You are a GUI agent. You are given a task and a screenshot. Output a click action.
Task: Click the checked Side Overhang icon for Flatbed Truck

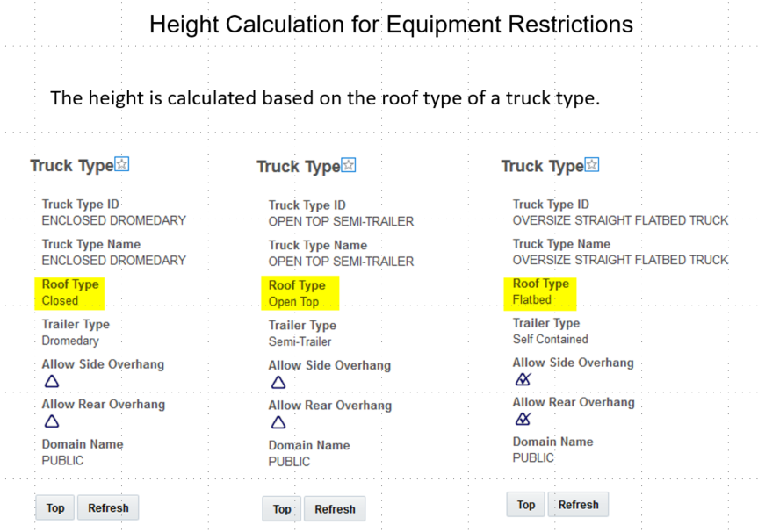(523, 379)
